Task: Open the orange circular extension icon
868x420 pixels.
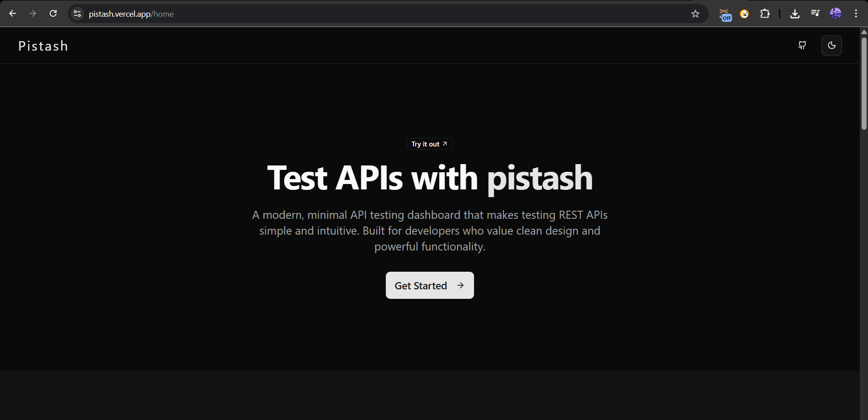Action: click(744, 14)
